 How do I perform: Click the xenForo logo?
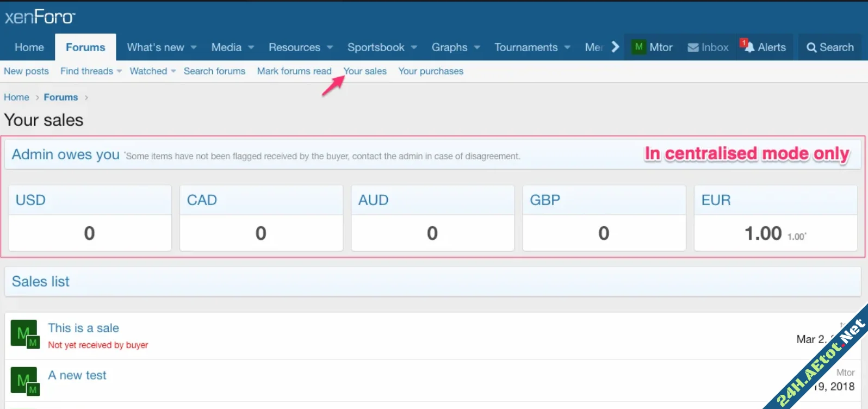(x=40, y=17)
